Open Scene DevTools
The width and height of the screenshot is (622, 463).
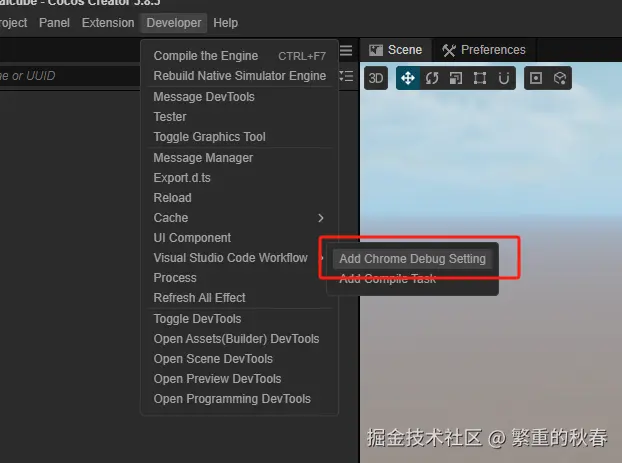[240, 359]
